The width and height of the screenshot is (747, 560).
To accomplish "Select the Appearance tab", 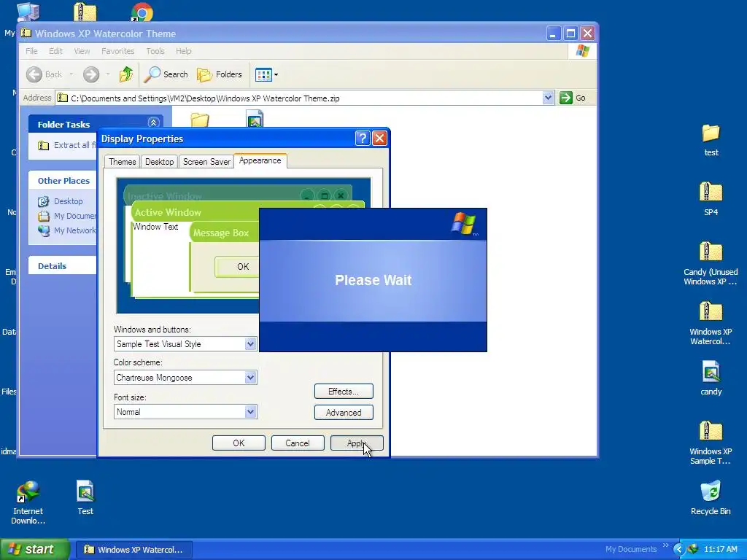I will coord(260,160).
